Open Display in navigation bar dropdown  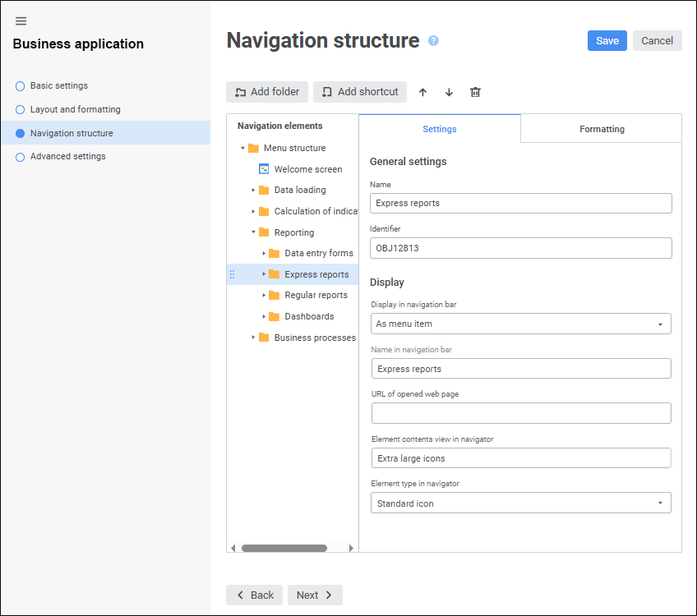point(521,324)
